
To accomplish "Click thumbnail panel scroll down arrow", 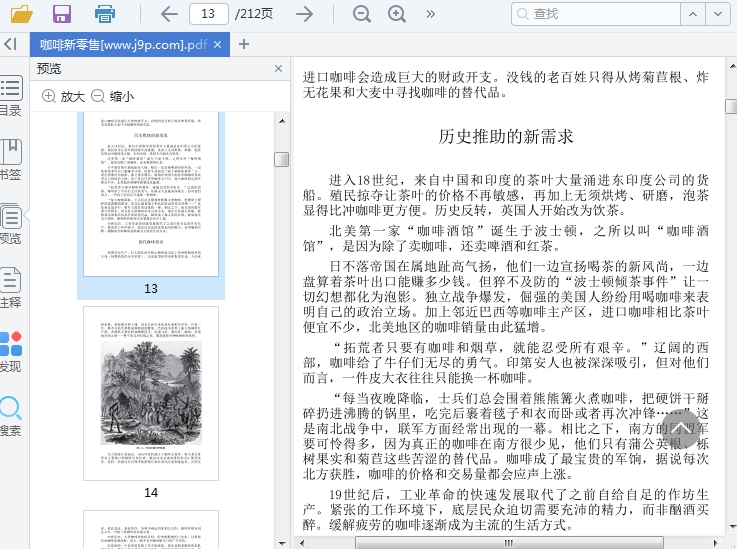I will pos(282,543).
